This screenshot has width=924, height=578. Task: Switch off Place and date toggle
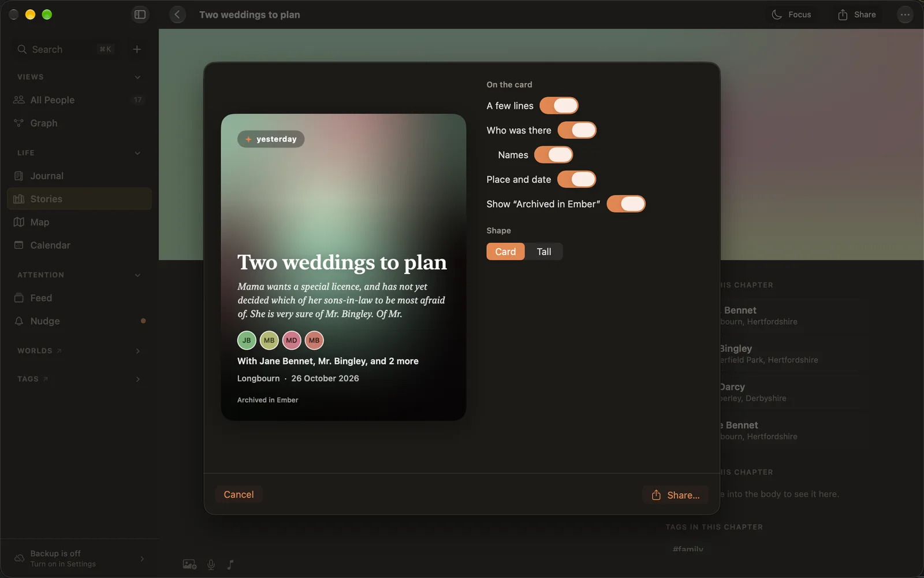point(577,179)
